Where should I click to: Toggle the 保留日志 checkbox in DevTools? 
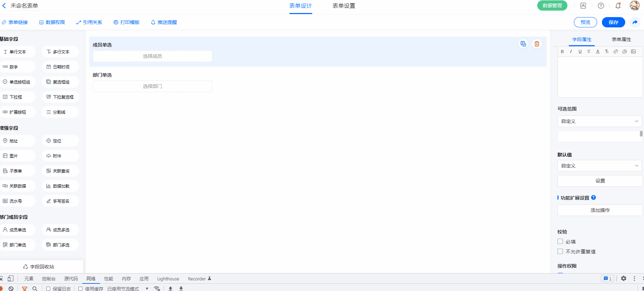(x=49, y=289)
